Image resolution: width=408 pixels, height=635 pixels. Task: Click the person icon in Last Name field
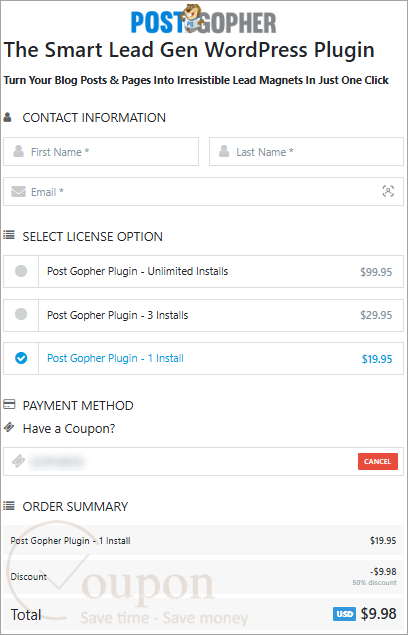224,151
